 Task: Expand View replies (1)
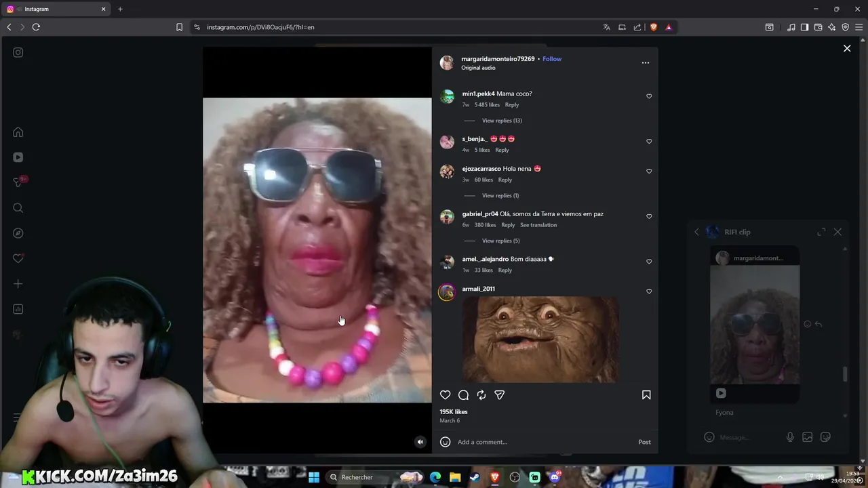coord(500,196)
